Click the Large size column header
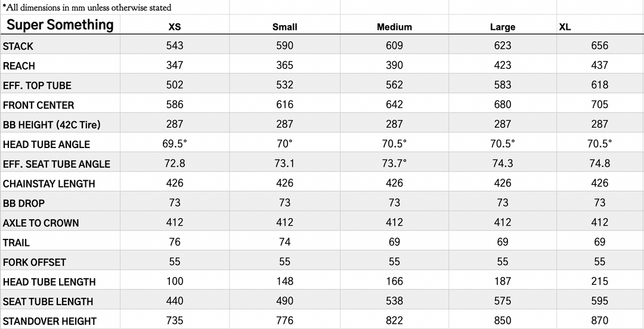Viewport: 644px width, 329px height. point(502,27)
